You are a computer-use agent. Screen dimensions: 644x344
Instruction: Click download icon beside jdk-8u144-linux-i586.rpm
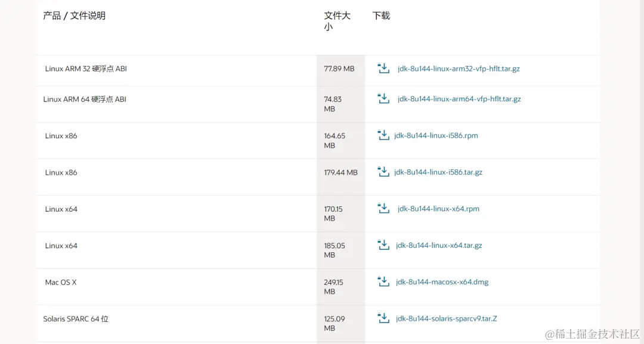(383, 135)
